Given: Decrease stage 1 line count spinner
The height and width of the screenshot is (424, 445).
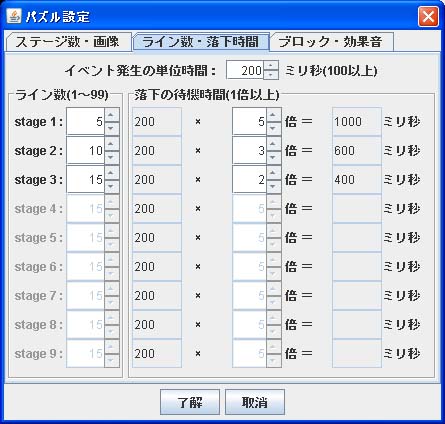Looking at the screenshot, I should (x=112, y=128).
